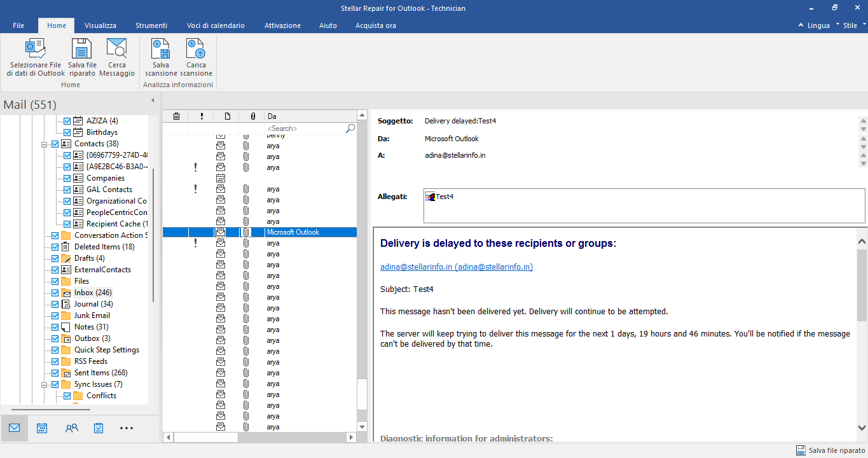Open the File menu

18,25
